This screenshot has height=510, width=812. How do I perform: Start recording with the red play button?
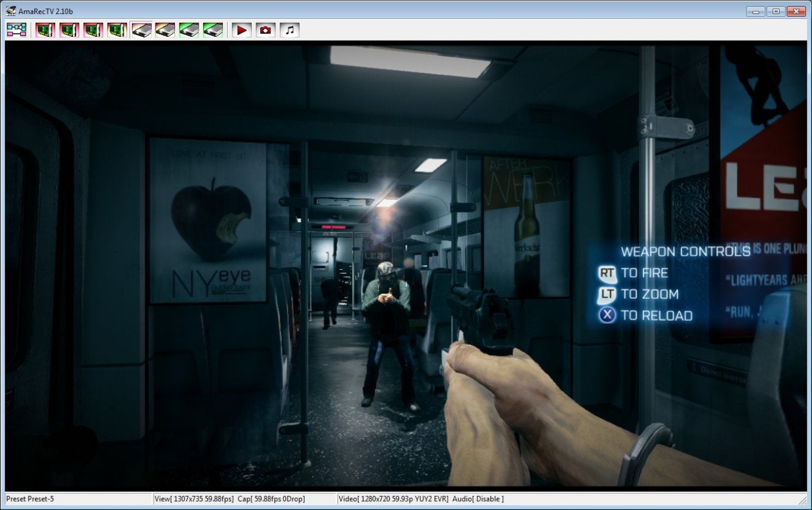[x=241, y=30]
